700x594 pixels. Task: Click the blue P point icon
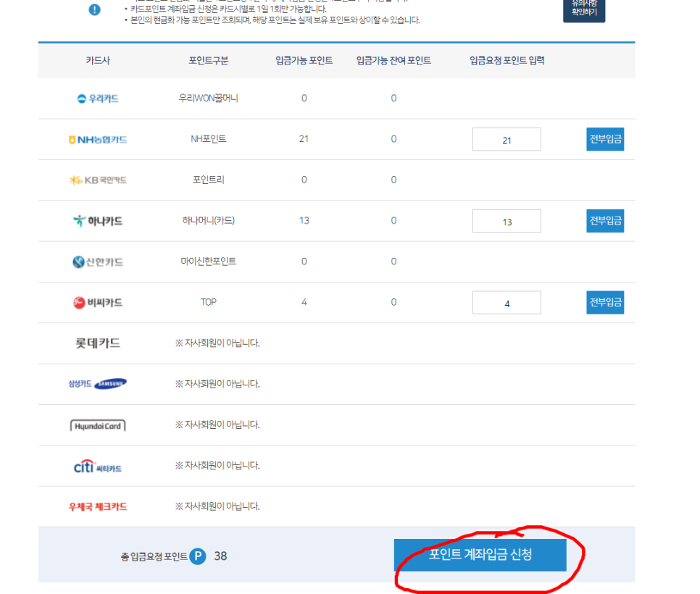click(198, 556)
